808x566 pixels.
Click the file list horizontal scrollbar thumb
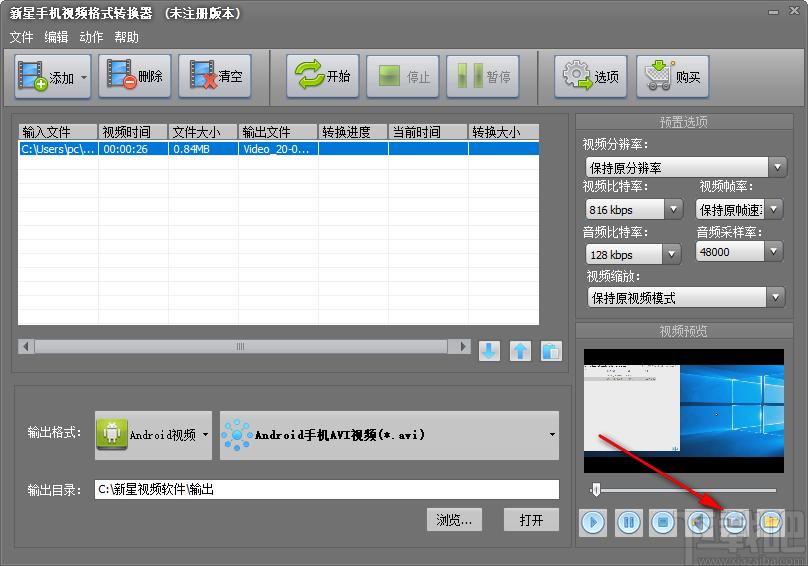tap(241, 346)
